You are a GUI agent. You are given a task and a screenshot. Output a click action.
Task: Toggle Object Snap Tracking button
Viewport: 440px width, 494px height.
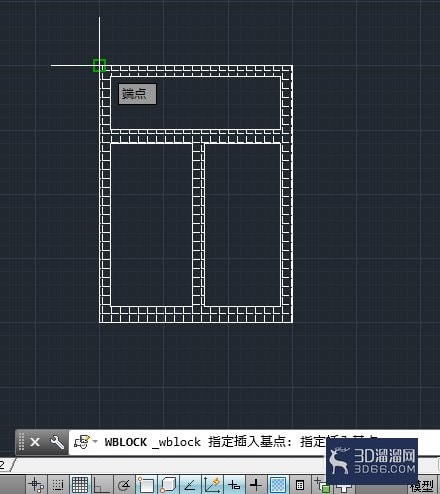[x=190, y=485]
